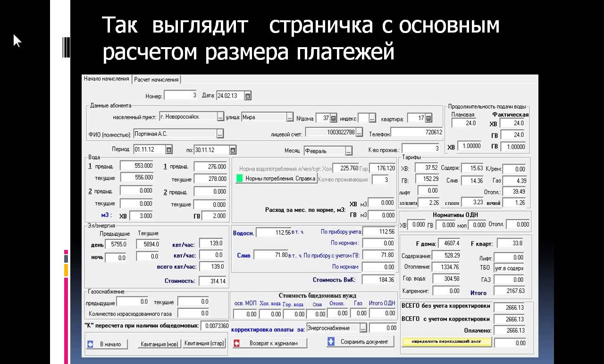
Task: Click yellow определить переходящий долг button
Action: (447, 341)
